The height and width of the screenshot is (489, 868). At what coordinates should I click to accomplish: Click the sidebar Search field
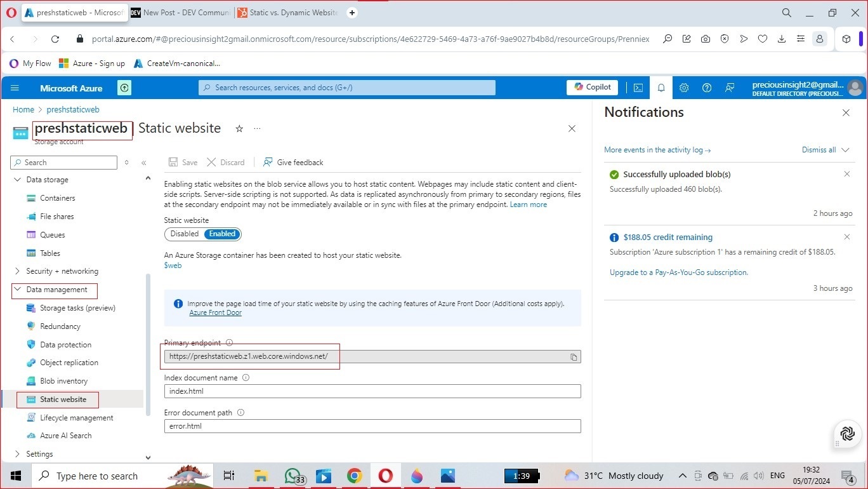(x=63, y=163)
